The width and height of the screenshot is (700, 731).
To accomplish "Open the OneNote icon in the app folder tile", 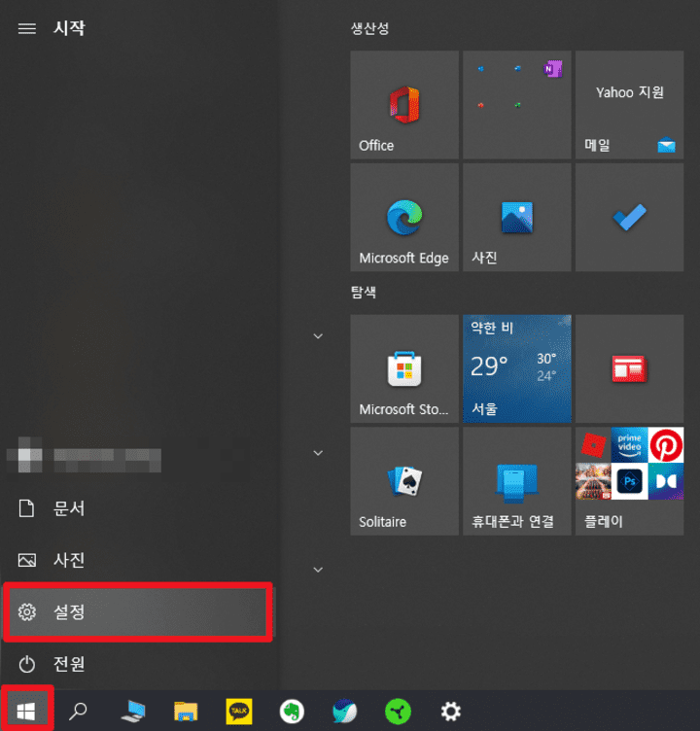I will pos(553,69).
